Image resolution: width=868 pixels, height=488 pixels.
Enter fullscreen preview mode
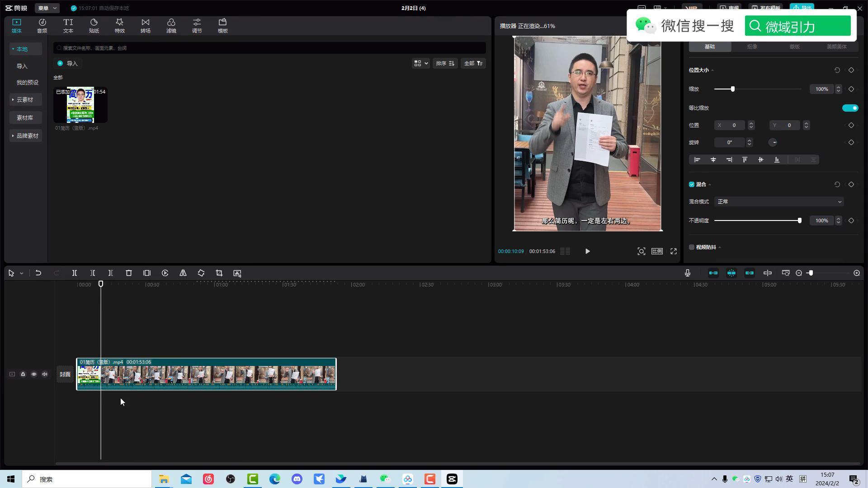pyautogui.click(x=674, y=251)
